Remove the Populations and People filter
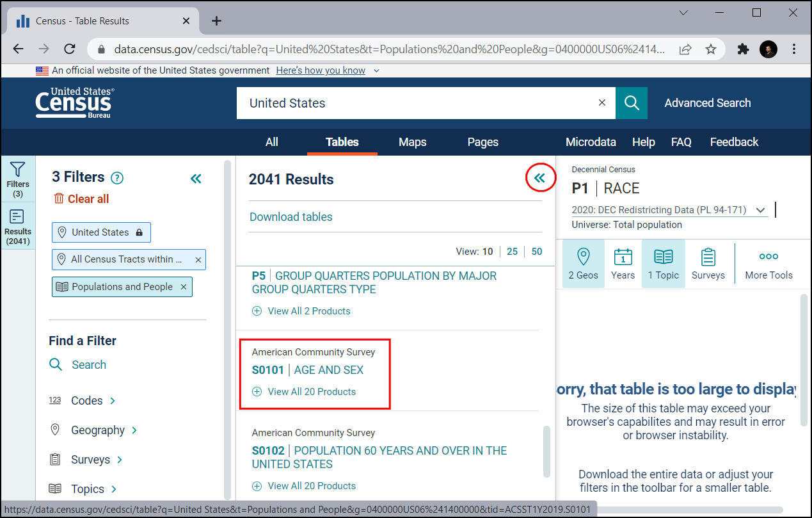 point(184,287)
